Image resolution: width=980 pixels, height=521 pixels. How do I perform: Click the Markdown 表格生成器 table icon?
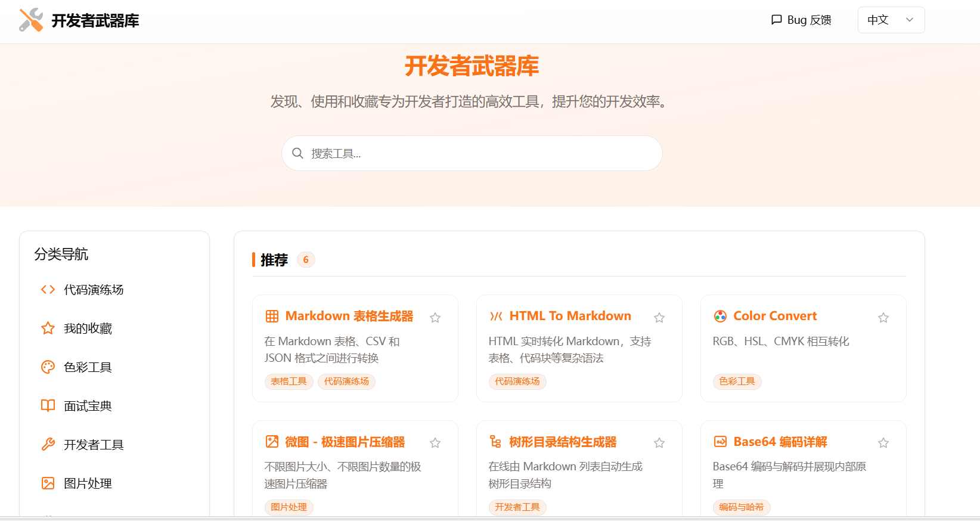click(x=272, y=316)
